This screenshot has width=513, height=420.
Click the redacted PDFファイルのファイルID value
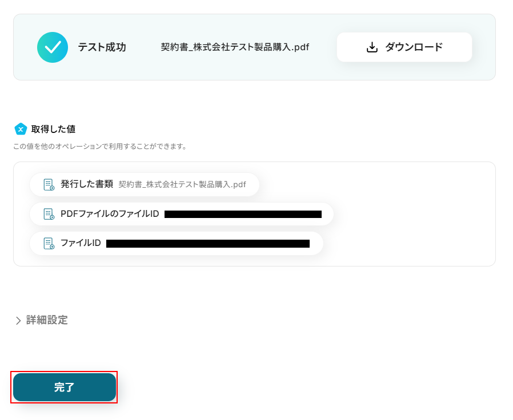pyautogui.click(x=243, y=215)
